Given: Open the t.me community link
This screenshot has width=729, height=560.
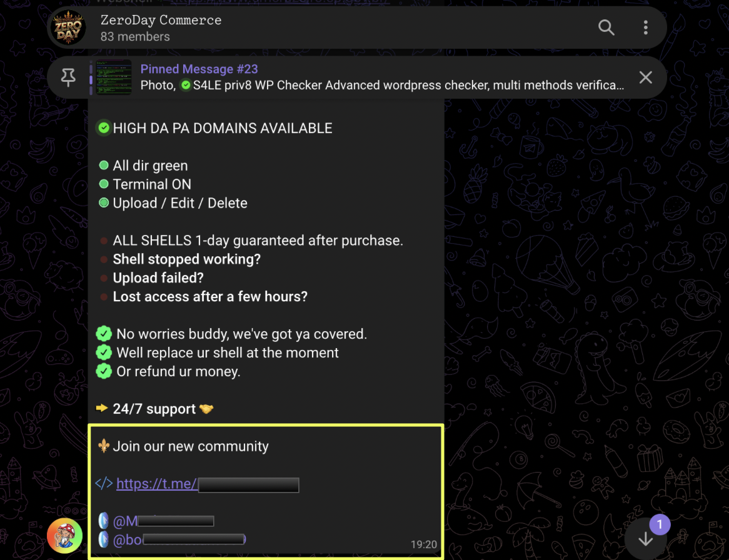Looking at the screenshot, I should tap(208, 484).
